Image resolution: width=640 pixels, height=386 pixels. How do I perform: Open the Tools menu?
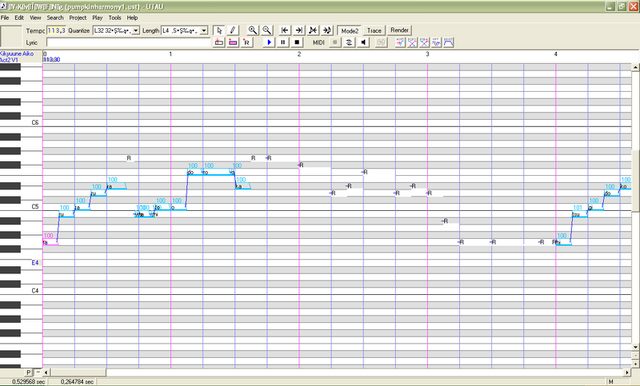tap(115, 18)
